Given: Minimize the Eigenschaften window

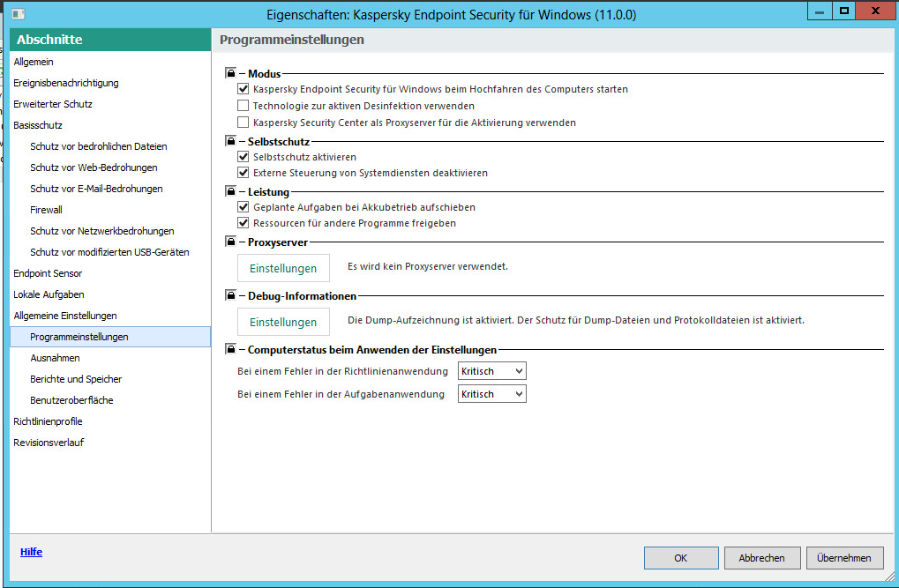Looking at the screenshot, I should [820, 11].
